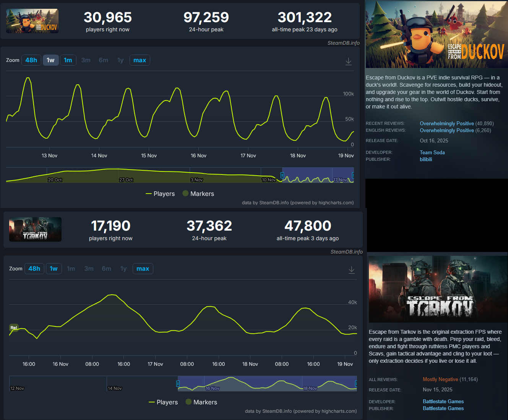Click the 97,259 24-hour peak figure
Screen dimensions: 508x420
pos(206,17)
